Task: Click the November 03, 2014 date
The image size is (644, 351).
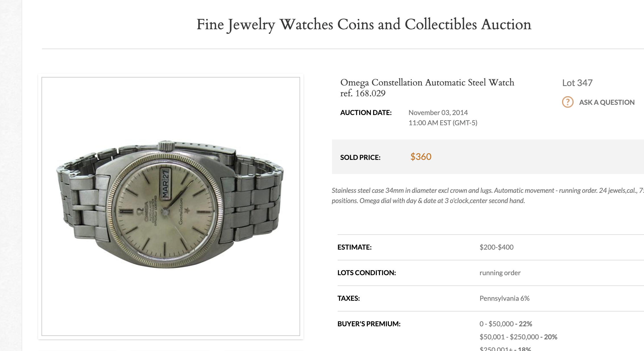Action: click(438, 112)
